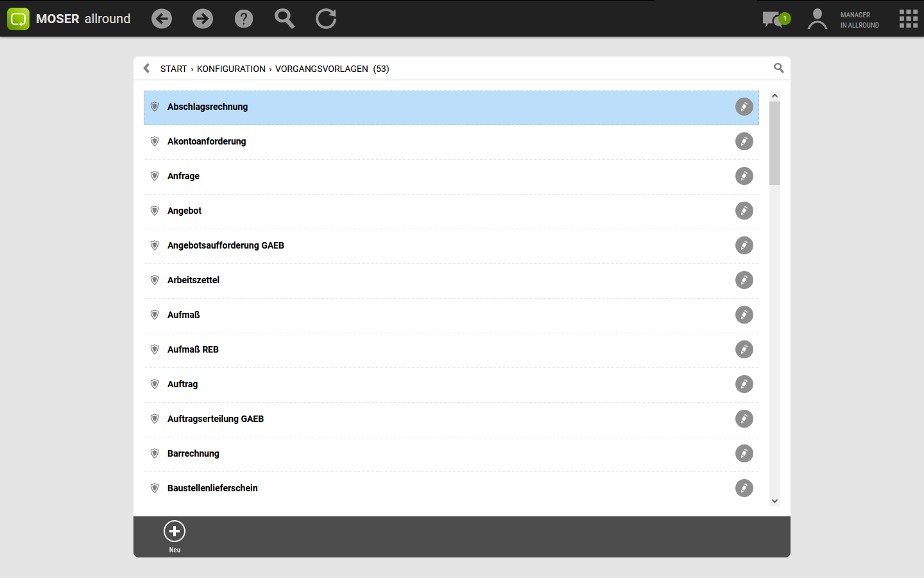Edit Abschlagsrechnung with pencil icon

pos(744,107)
